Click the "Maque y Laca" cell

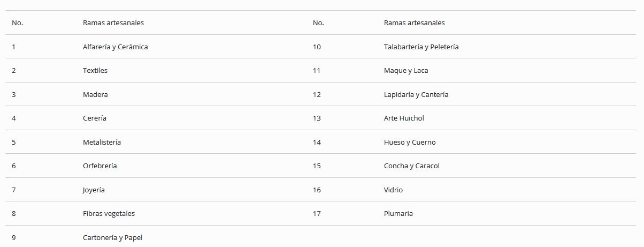[406, 70]
